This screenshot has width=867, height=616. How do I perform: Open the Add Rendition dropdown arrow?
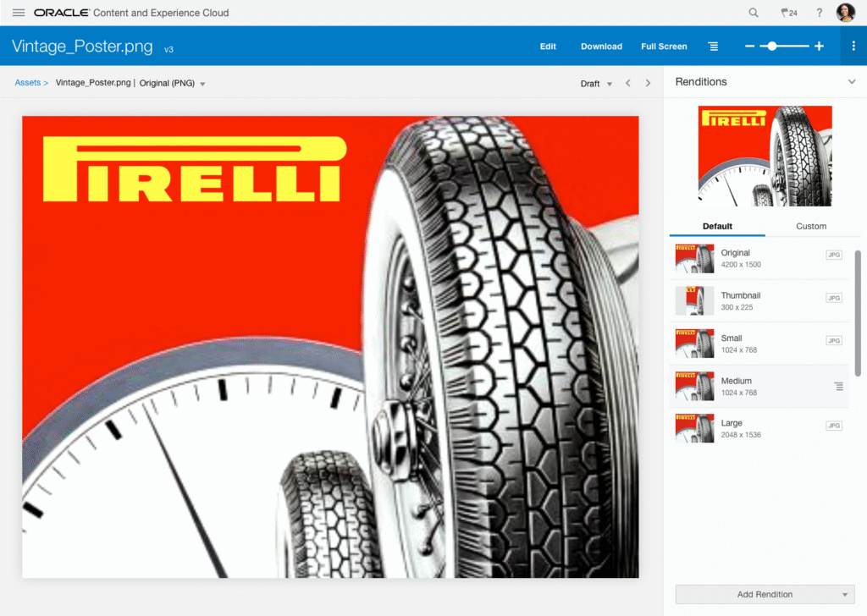click(845, 595)
